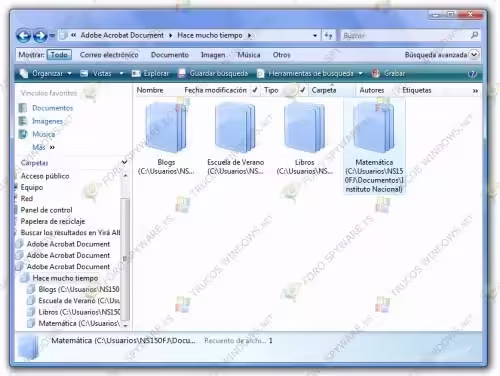Screen dimensions: 500x376
Task: Expand arrow after Hace mucho tiempo breadcrumb
Action: [x=249, y=35]
